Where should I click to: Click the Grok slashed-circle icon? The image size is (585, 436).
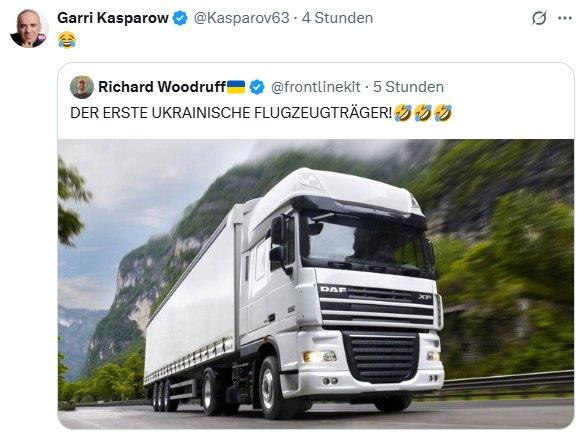click(539, 18)
